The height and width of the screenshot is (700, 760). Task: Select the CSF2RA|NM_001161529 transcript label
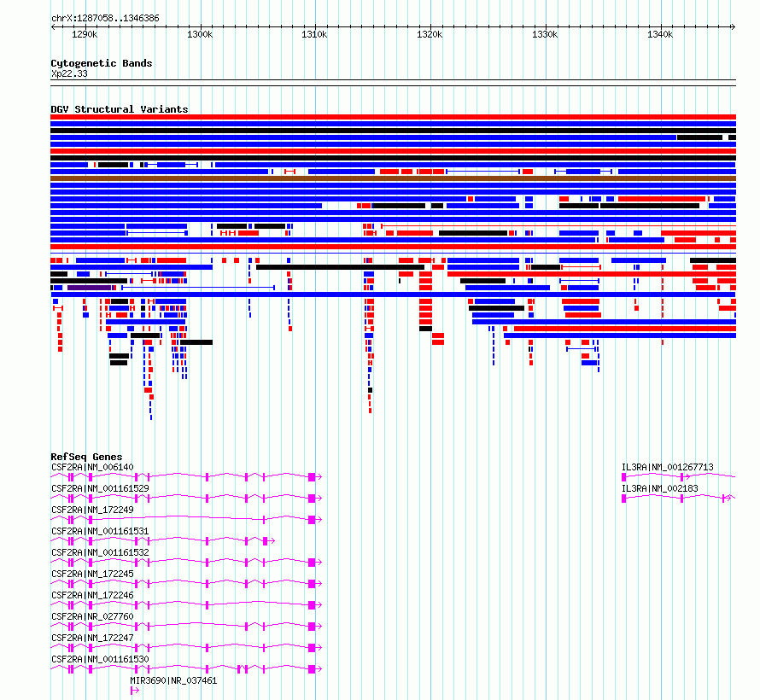pos(100,488)
